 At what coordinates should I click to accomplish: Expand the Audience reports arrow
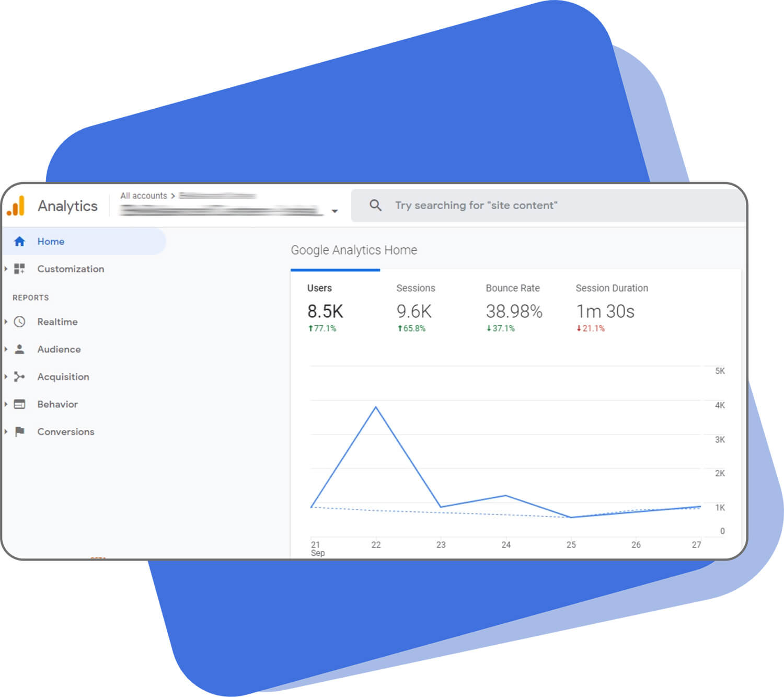[6, 349]
